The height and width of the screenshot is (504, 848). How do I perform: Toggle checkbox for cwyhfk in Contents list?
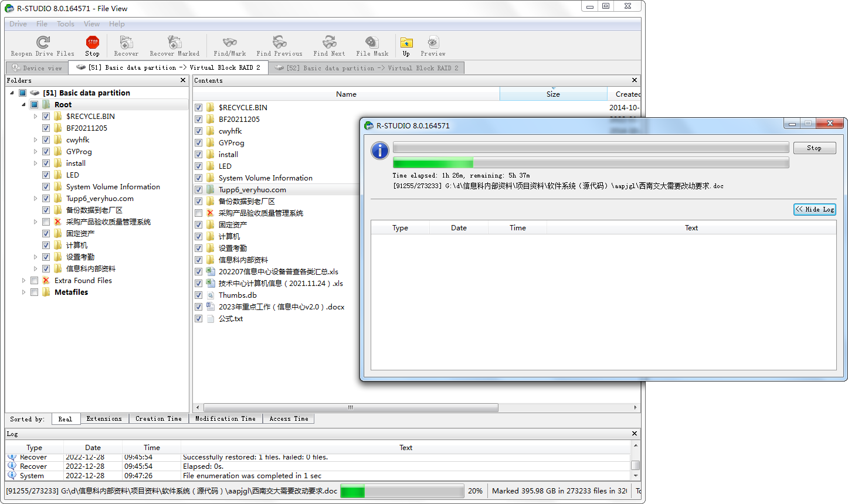point(198,131)
